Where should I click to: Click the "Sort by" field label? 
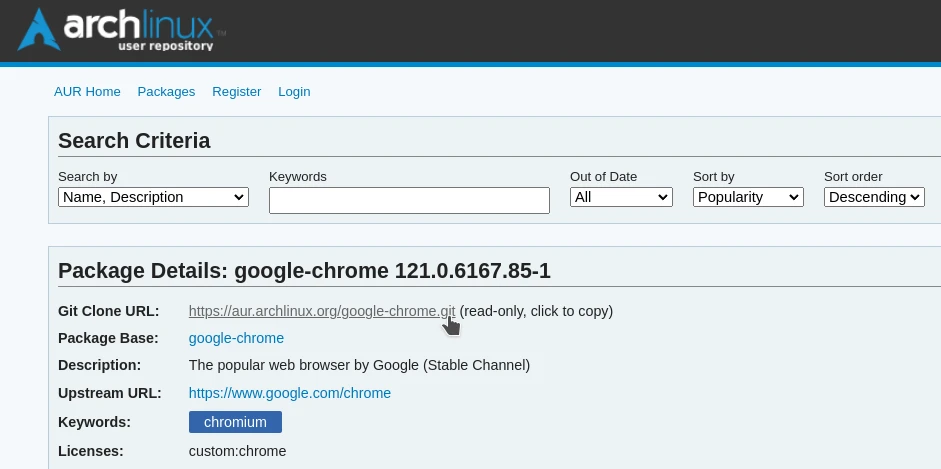click(713, 177)
